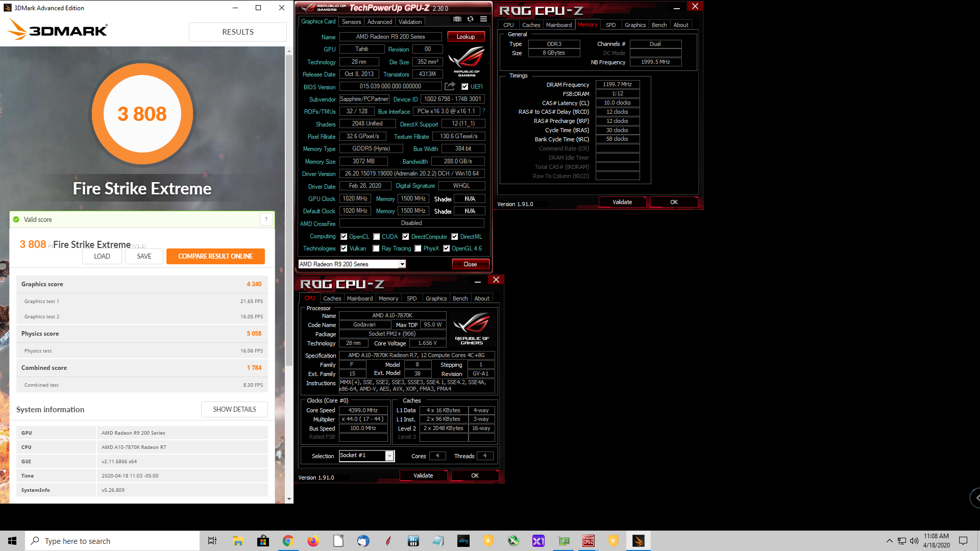Click OK in lower CPU-Z window
Viewport: 980px width, 551px height.
(475, 475)
